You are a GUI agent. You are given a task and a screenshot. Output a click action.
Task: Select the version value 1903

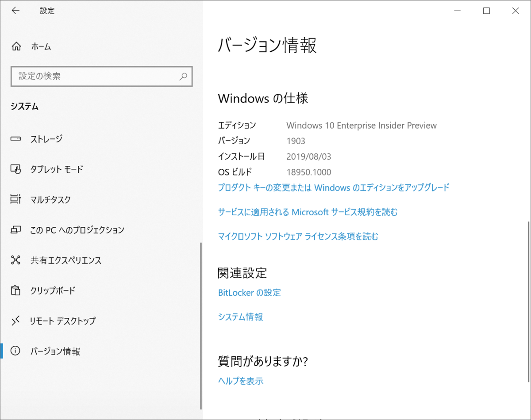point(296,141)
